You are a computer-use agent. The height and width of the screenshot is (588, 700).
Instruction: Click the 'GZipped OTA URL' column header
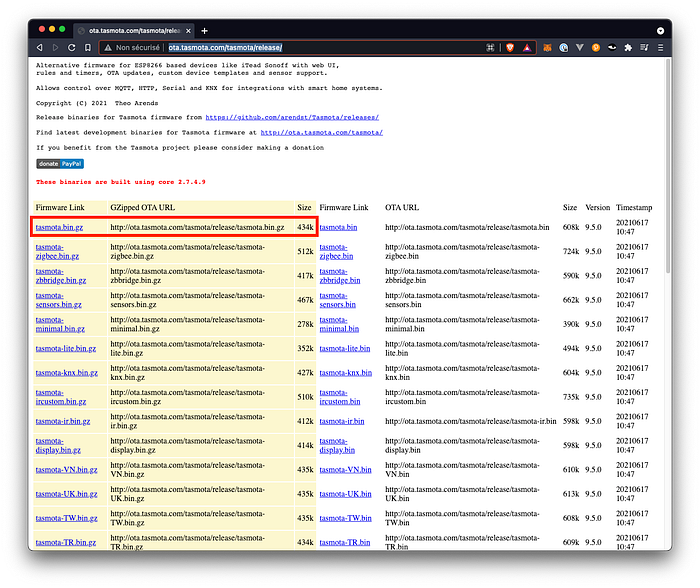click(143, 208)
